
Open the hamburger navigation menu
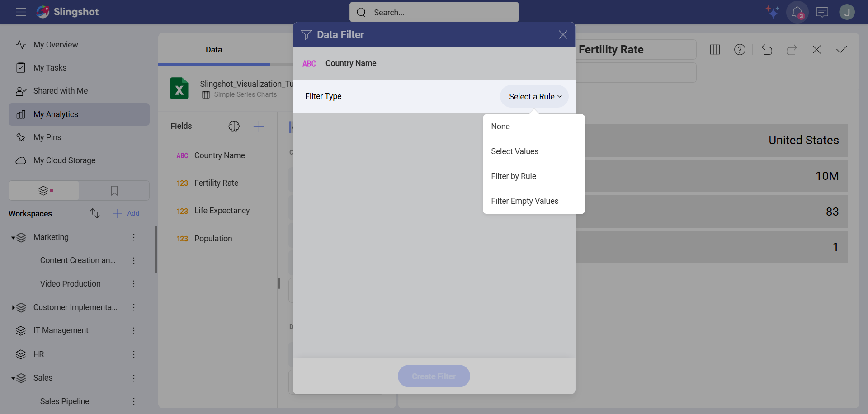click(x=21, y=12)
